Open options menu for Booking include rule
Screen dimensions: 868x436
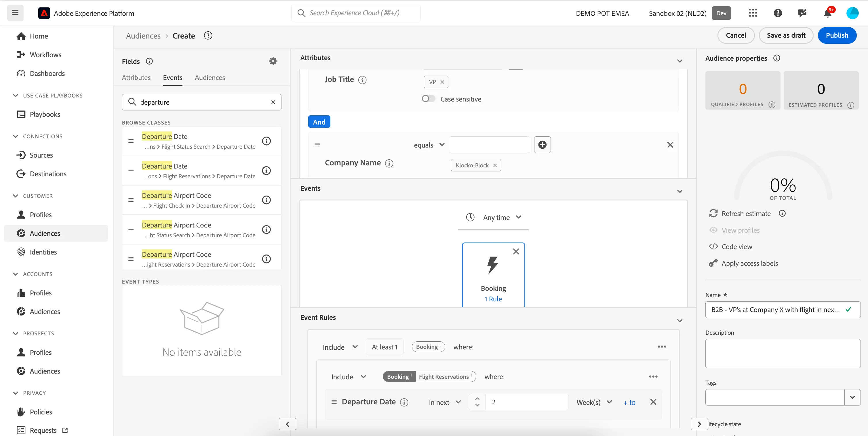(x=662, y=347)
